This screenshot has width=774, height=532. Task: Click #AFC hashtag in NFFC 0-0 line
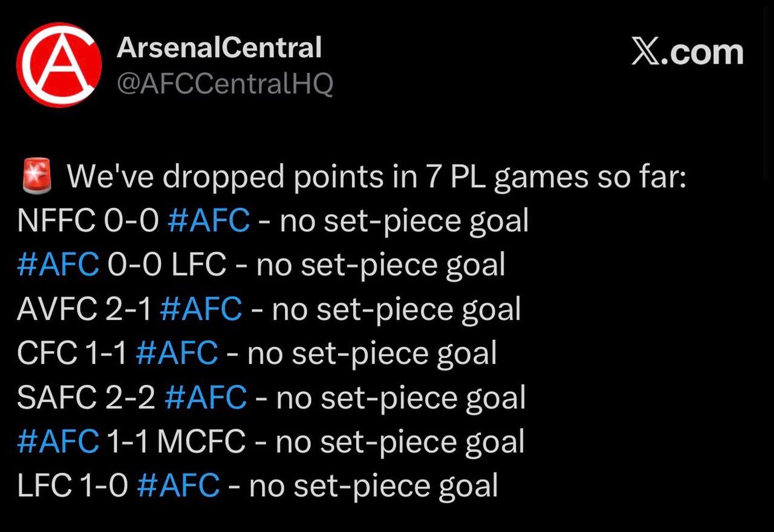[x=209, y=220]
